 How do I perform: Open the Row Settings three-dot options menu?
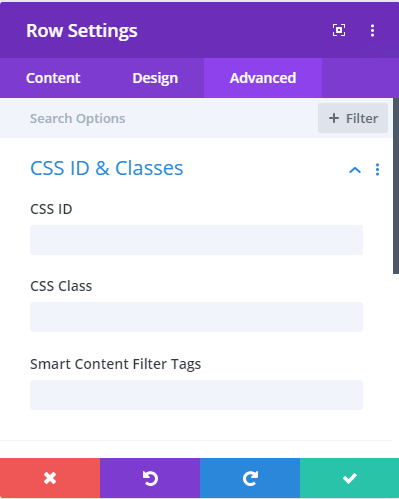[x=372, y=31]
